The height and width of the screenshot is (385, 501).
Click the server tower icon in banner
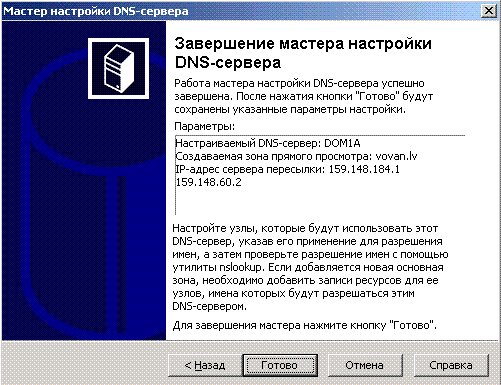(118, 68)
